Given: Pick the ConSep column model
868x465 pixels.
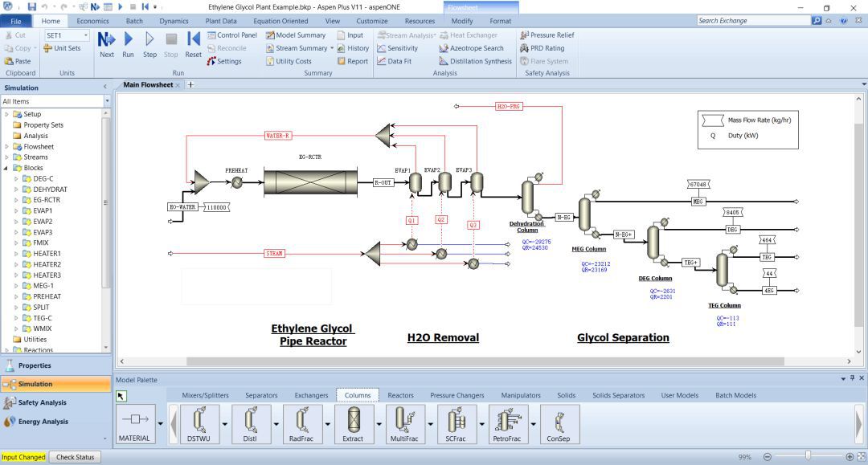Looking at the screenshot, I should coord(559,424).
